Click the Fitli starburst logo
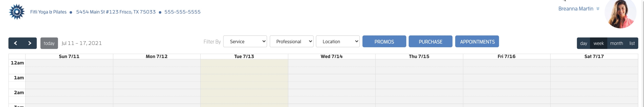Screen dimensions: 644x107 (x=17, y=12)
